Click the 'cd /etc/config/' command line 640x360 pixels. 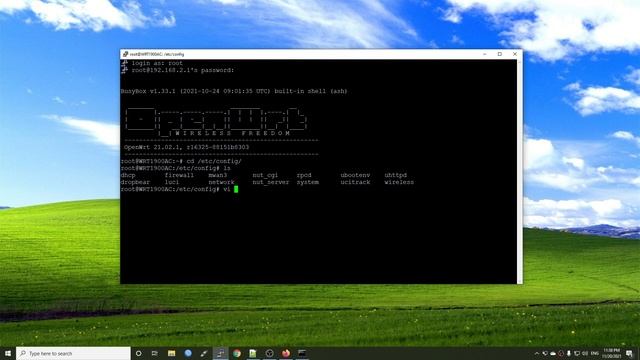pos(181,161)
